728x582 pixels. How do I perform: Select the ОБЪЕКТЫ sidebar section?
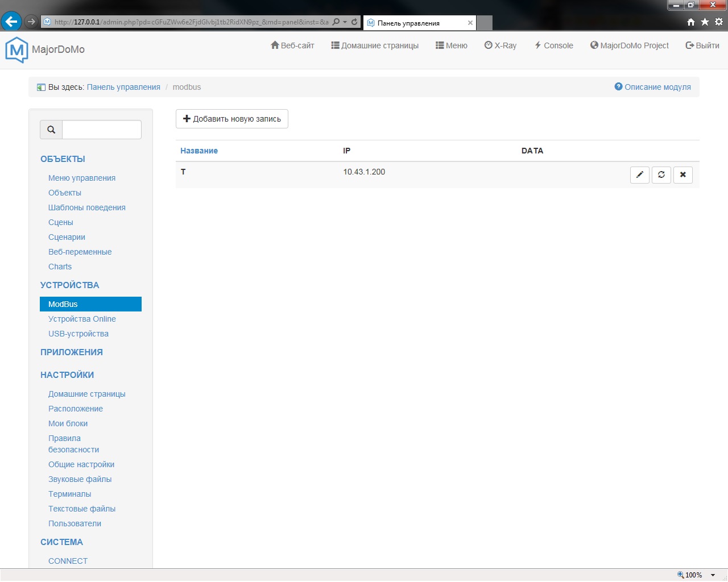[x=63, y=159]
